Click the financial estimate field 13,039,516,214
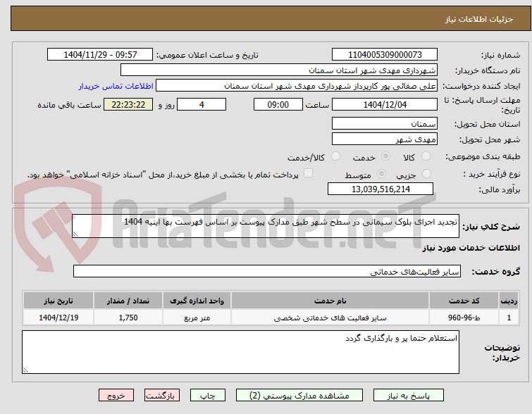Screen dimensions: 532x414 [381, 189]
